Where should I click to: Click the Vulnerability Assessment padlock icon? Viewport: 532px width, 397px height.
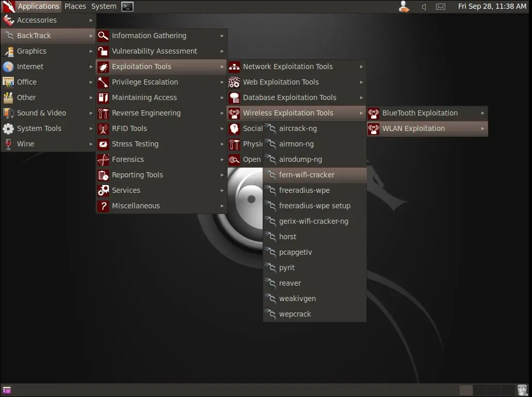pos(103,51)
